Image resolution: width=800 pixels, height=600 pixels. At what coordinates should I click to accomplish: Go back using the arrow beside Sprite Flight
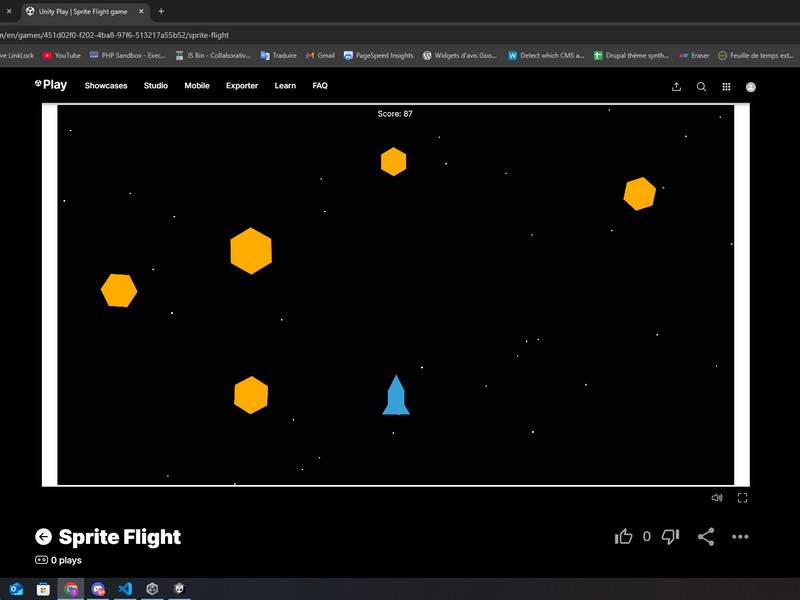(x=43, y=537)
